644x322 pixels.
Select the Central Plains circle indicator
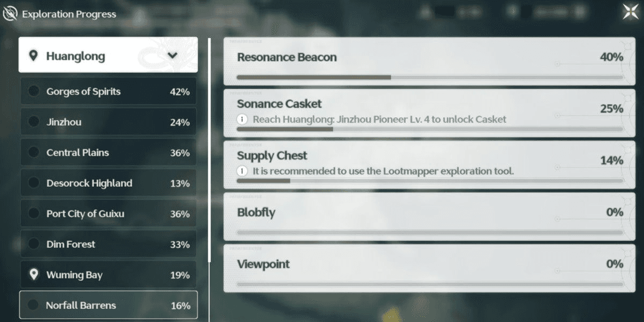[34, 152]
